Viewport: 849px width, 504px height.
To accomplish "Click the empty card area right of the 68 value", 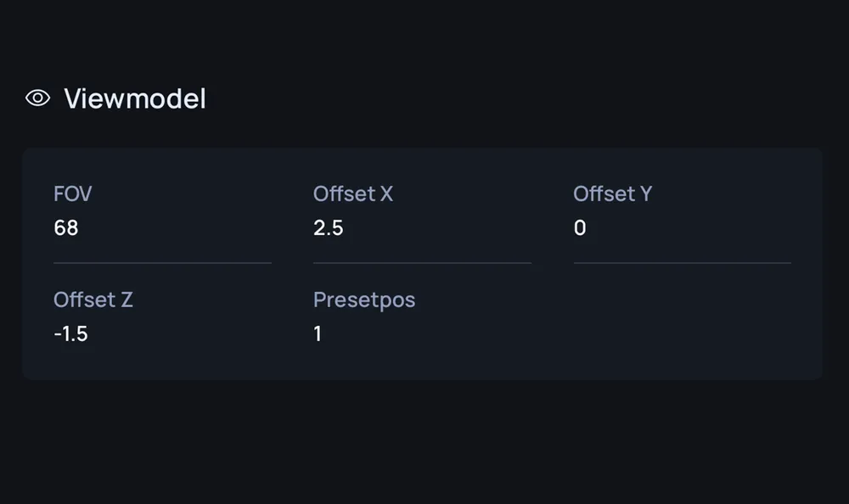I will click(175, 228).
